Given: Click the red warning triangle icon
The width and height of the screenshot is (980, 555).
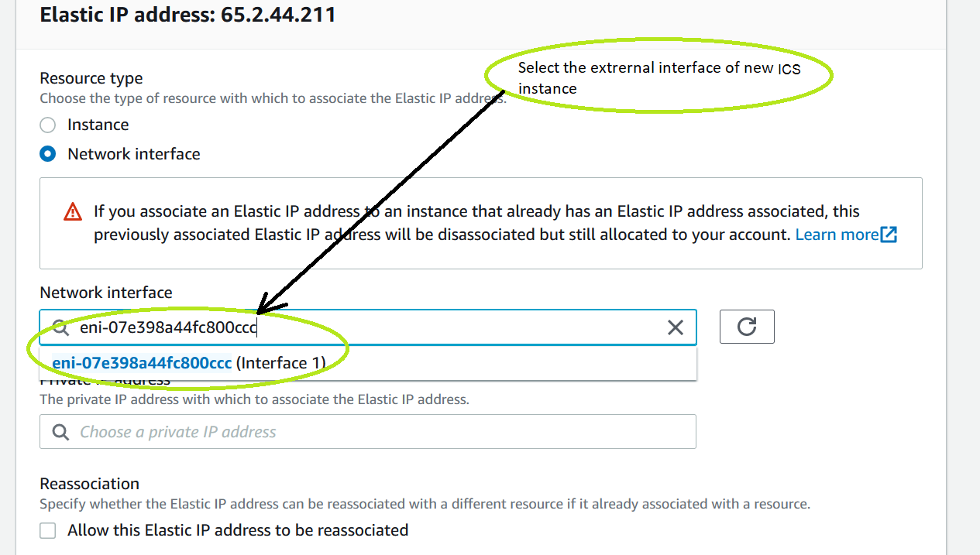Looking at the screenshot, I should point(73,211).
